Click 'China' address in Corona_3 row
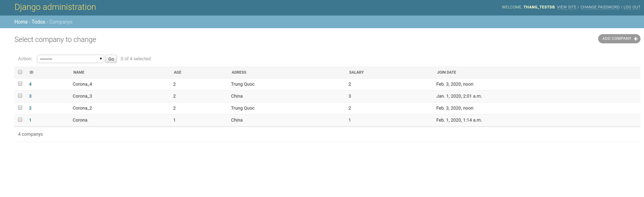The width and height of the screenshot is (644, 197). coord(237,96)
